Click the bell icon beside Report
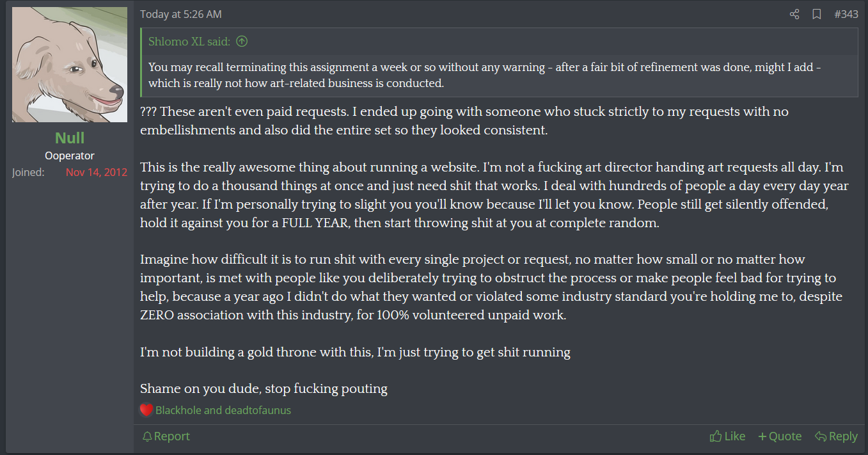Viewport: 868px width, 455px height. pyautogui.click(x=147, y=436)
